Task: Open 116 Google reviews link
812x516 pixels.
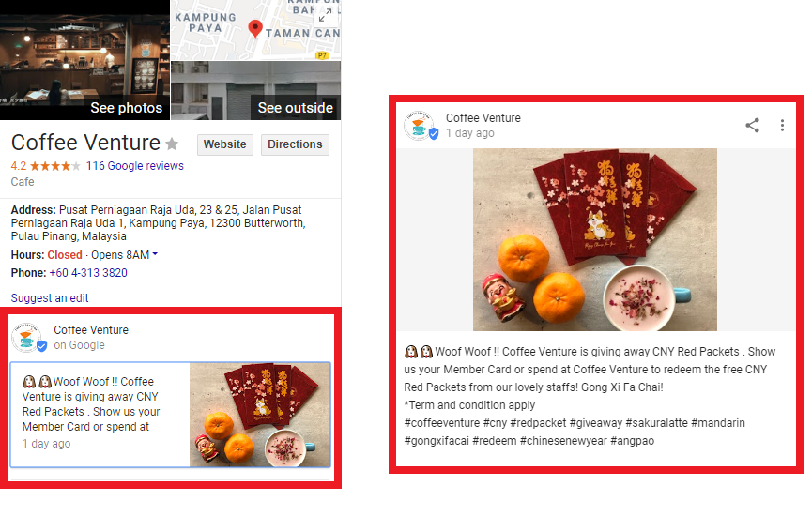Action: (134, 166)
